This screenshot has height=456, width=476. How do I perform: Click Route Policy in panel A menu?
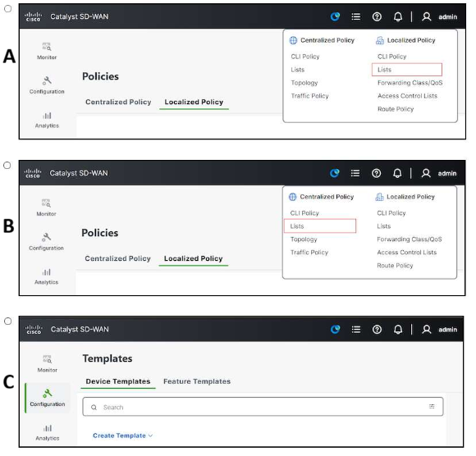pyautogui.click(x=396, y=109)
